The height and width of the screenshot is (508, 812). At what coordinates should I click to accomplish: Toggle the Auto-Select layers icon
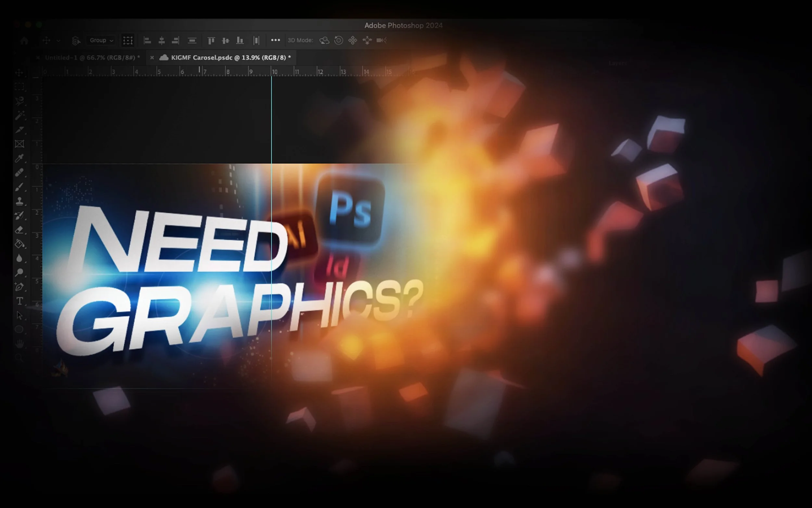pyautogui.click(x=76, y=40)
